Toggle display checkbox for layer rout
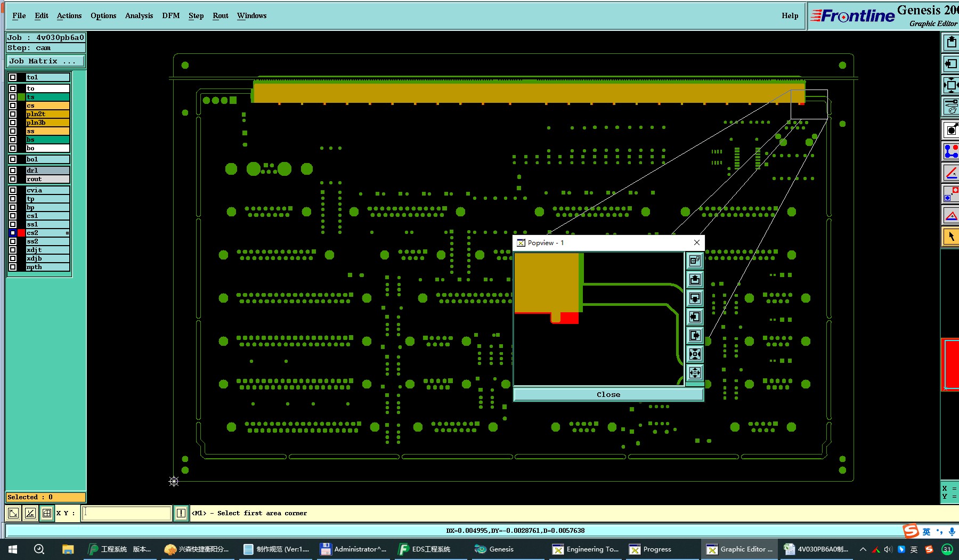The image size is (959, 560). tap(13, 179)
